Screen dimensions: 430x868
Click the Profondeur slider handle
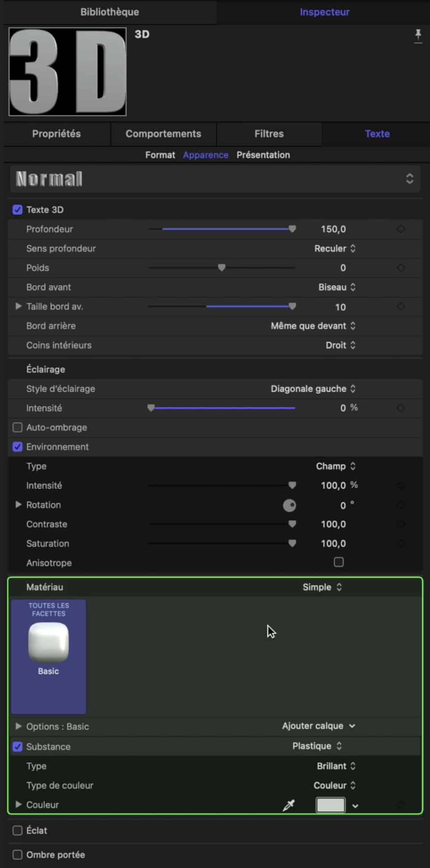pos(292,229)
